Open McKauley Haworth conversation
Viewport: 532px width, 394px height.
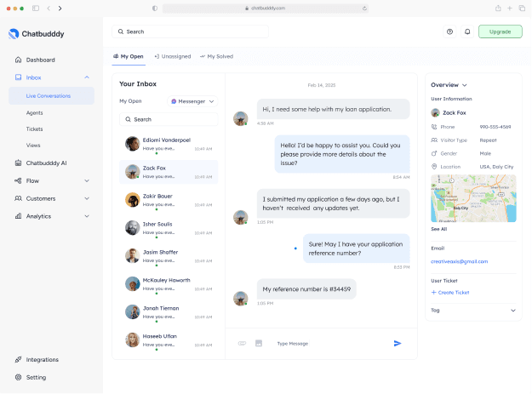click(169, 284)
